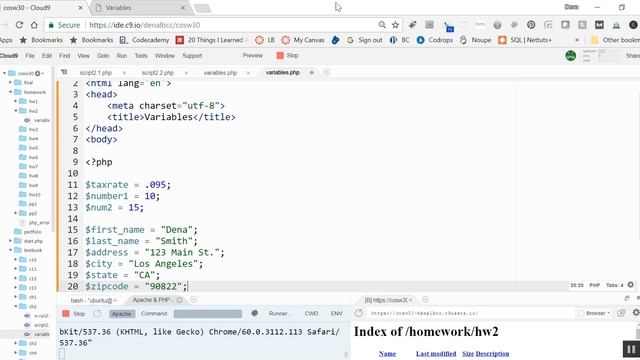Click the editor pane tab-list icon
The image size is (640, 360).
(x=64, y=72)
